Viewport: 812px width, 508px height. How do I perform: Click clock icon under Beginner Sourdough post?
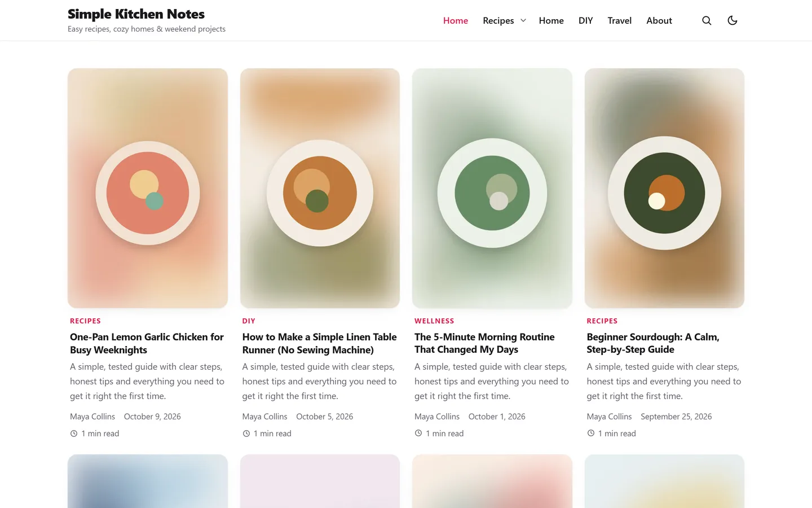coord(590,433)
